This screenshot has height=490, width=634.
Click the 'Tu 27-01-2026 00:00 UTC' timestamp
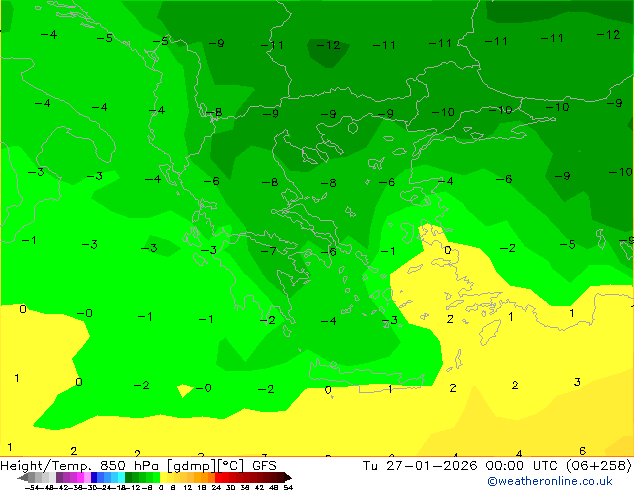click(461, 466)
